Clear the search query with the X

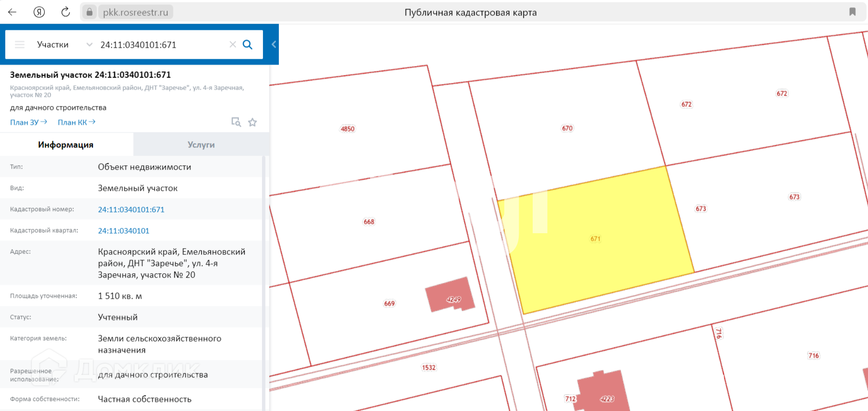pos(233,44)
